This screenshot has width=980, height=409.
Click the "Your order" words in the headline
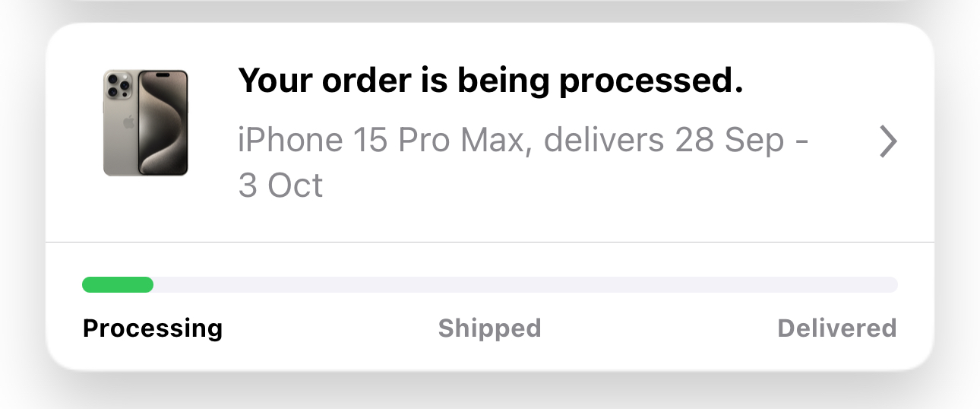(318, 81)
